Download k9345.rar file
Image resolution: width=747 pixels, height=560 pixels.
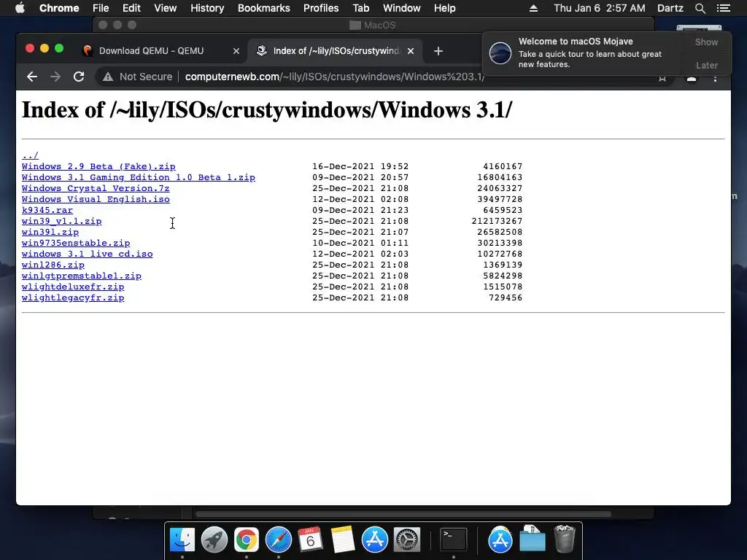(x=47, y=211)
